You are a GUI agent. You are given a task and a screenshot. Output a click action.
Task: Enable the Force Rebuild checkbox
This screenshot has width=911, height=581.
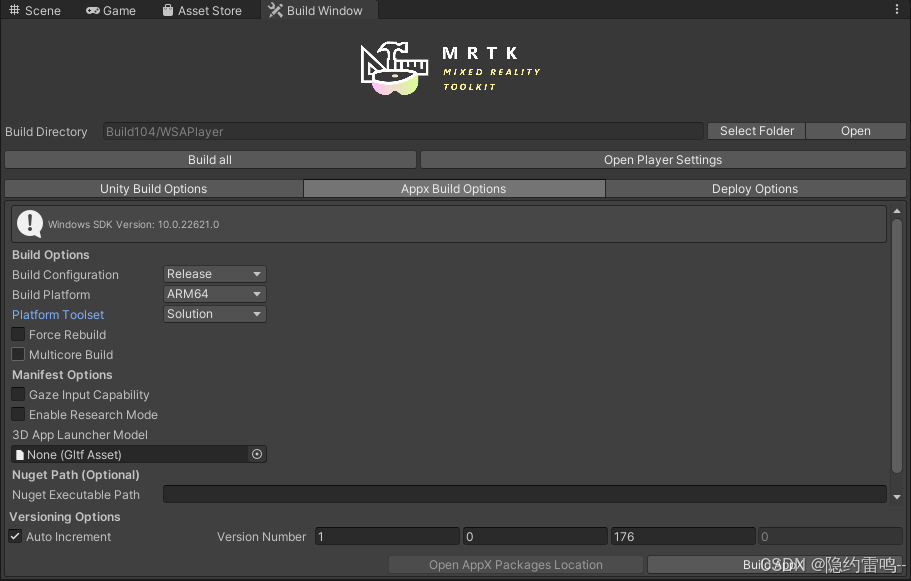point(18,334)
